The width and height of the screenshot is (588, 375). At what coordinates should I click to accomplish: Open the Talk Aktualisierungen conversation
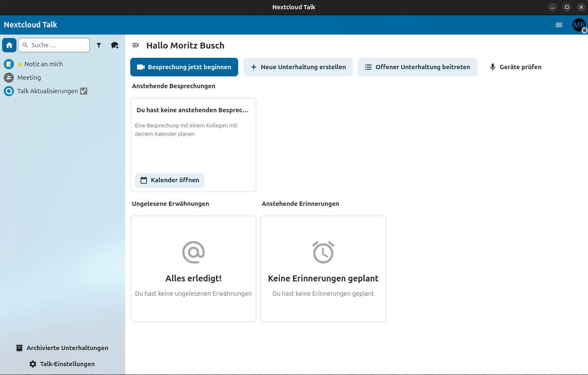[x=47, y=91]
